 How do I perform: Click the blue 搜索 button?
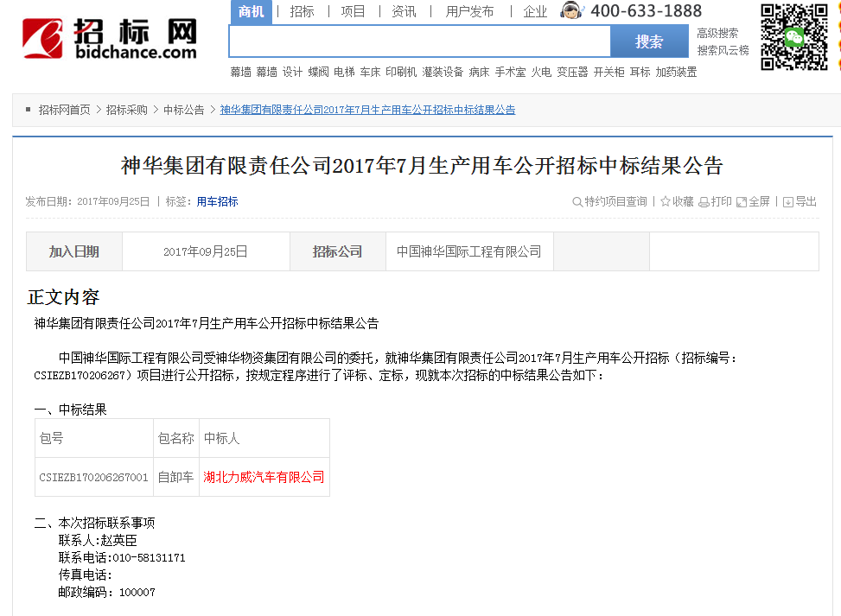coord(649,41)
